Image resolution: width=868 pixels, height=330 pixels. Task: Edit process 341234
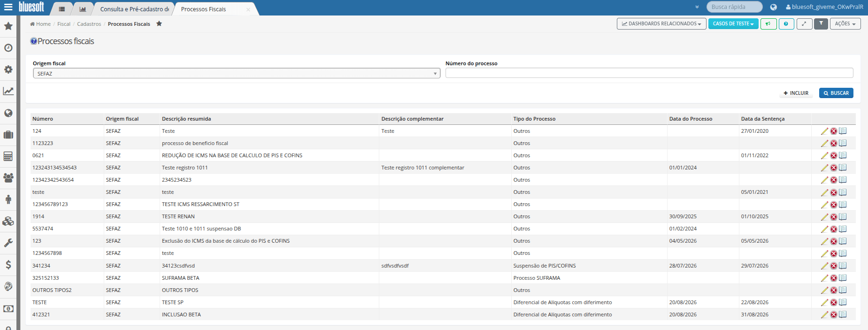(824, 266)
